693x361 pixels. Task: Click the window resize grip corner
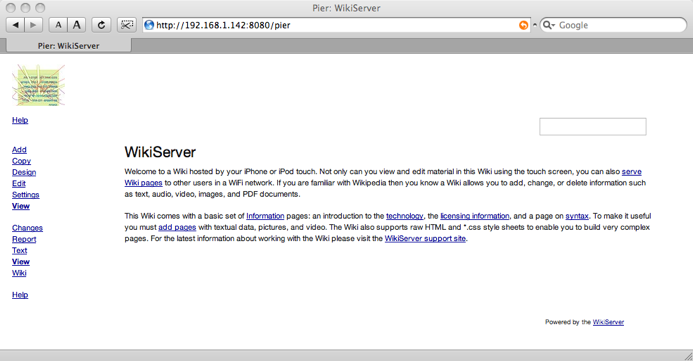tap(688, 356)
